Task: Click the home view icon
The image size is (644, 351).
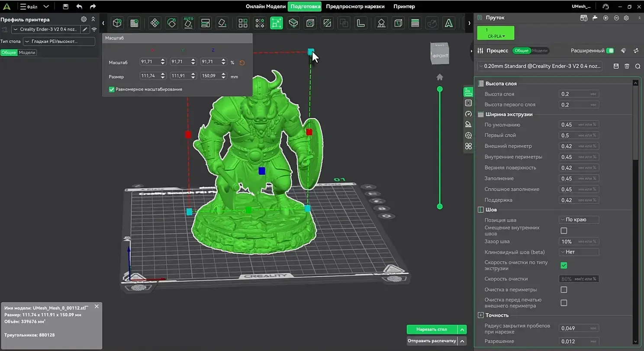Action: [x=440, y=77]
